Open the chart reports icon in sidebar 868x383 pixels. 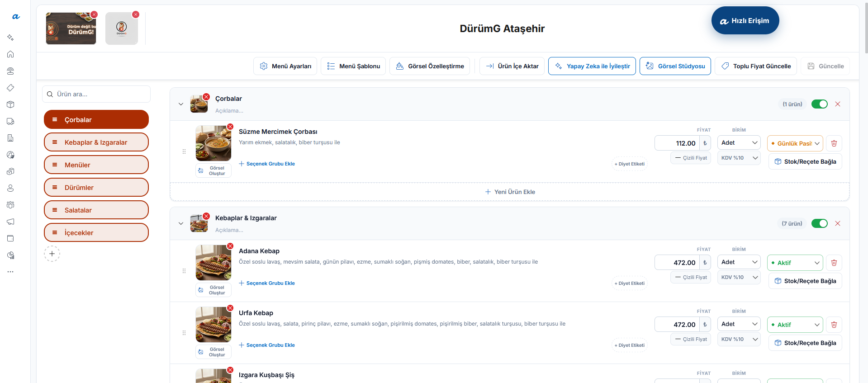tap(10, 255)
